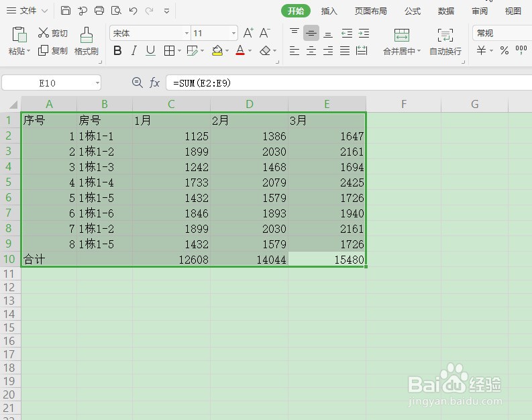This screenshot has height=420, width=532.
Task: Align text to top of cell
Action: [x=294, y=33]
